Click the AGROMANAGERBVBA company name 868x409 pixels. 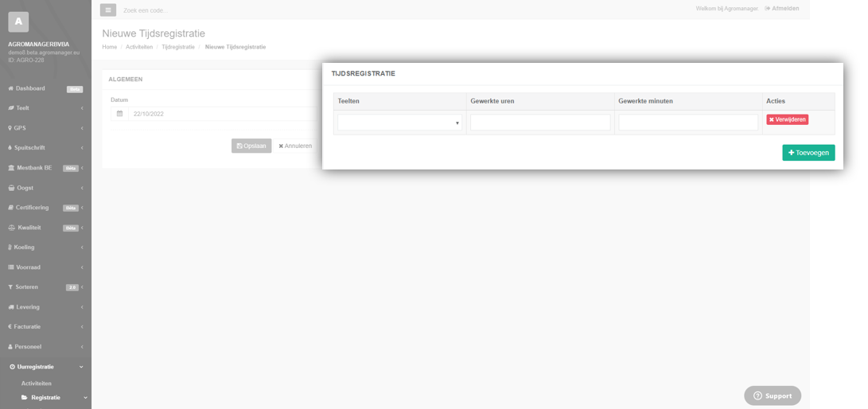point(39,45)
